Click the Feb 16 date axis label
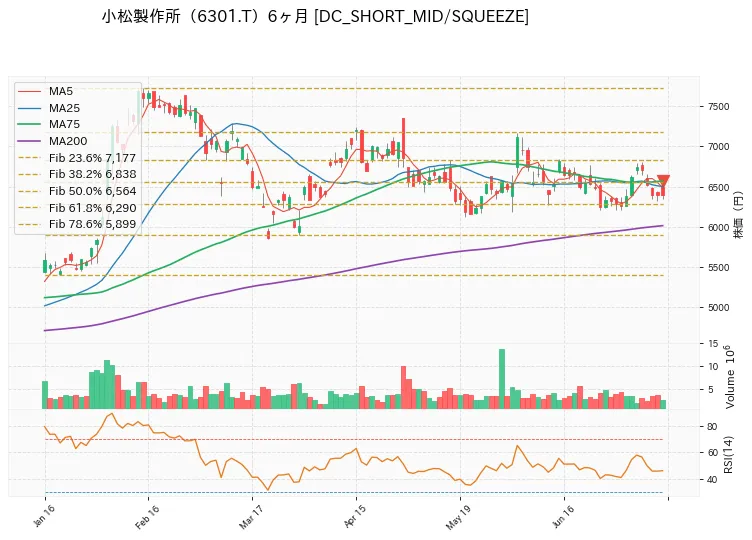The width and height of the screenshot is (752, 540). [x=147, y=517]
